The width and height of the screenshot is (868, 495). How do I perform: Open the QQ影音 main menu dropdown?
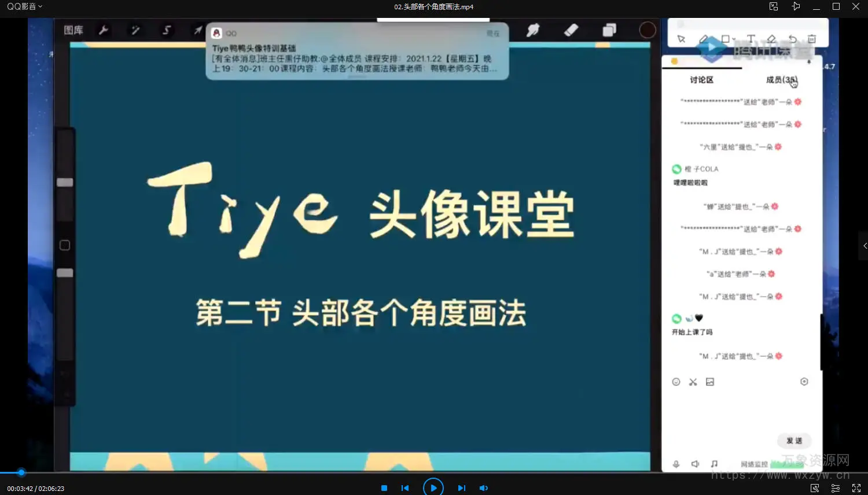coord(24,6)
